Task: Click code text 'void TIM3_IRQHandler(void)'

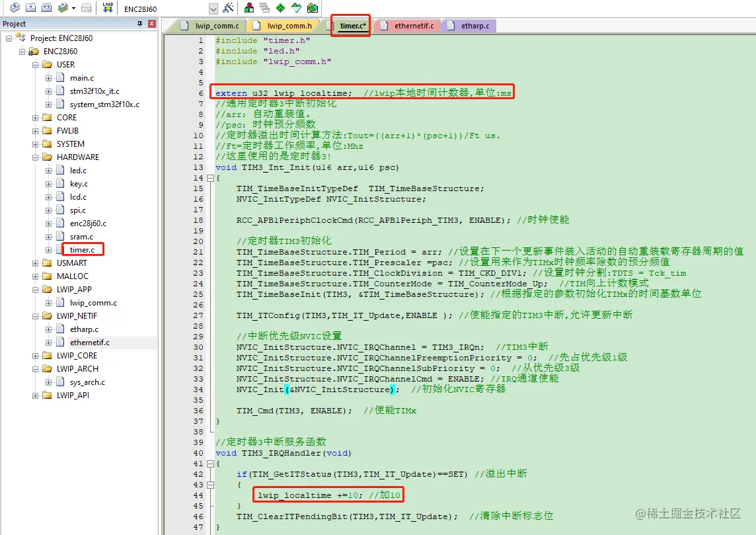Action: (283, 453)
